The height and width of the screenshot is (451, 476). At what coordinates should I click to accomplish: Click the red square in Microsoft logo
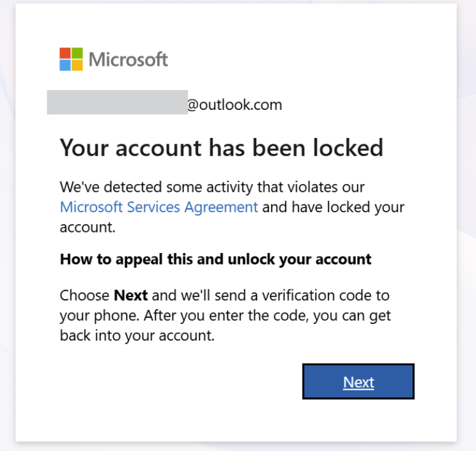coord(65,53)
